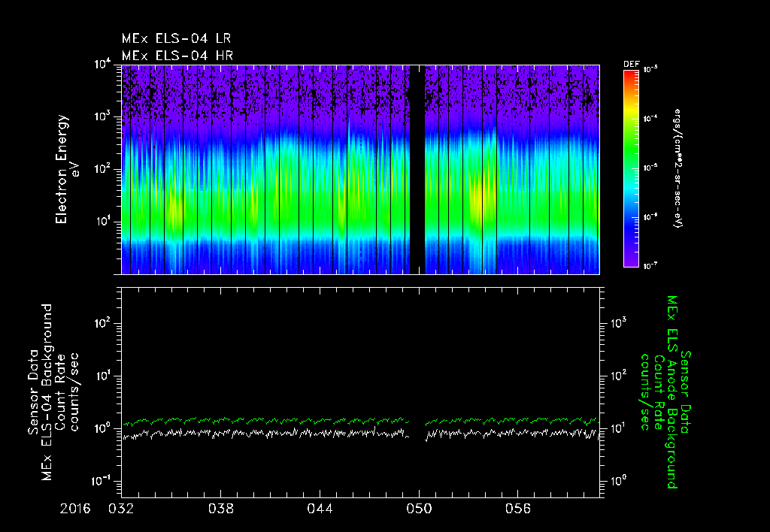Click the 10^-6 tick label of the color bar
The width and height of the screenshot is (770, 532).
650,217
